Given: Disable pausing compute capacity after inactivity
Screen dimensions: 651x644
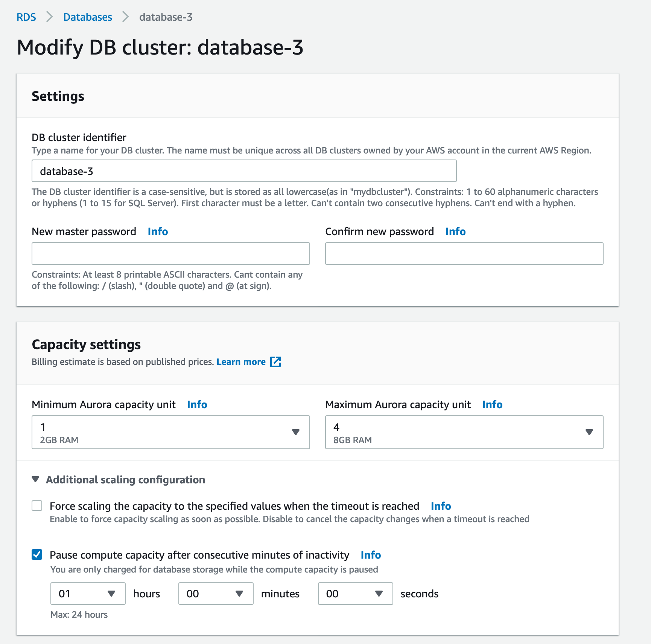Looking at the screenshot, I should click(37, 554).
